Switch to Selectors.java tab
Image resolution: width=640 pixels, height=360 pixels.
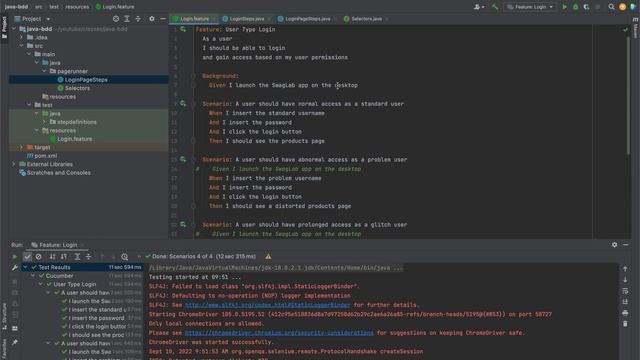click(366, 19)
